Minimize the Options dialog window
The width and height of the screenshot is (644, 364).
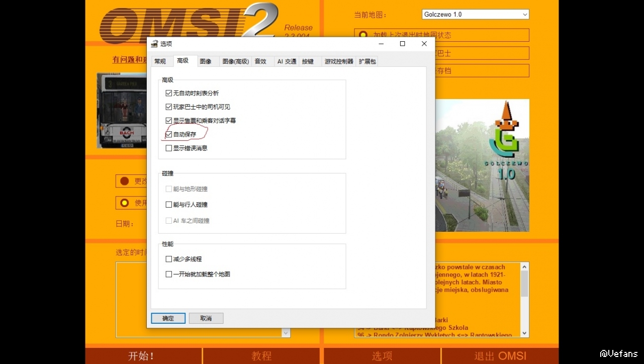[381, 44]
